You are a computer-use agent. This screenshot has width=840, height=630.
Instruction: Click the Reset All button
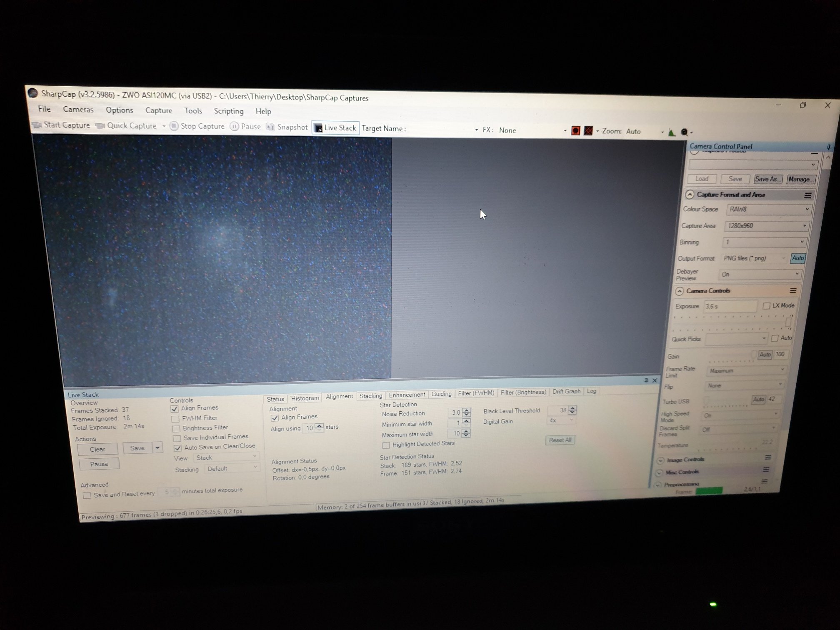point(560,440)
